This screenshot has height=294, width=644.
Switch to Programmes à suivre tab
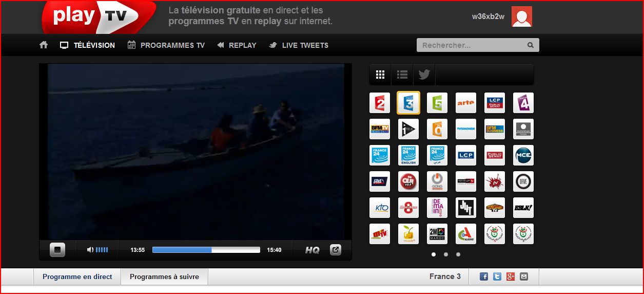point(164,277)
